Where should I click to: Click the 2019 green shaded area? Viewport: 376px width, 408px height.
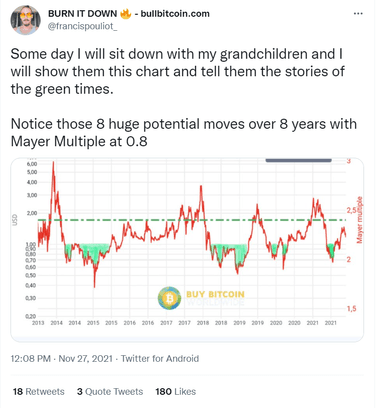coord(240,253)
